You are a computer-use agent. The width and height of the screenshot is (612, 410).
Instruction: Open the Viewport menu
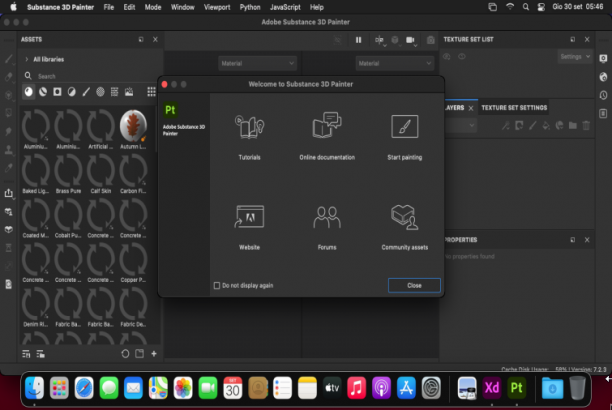tap(217, 7)
